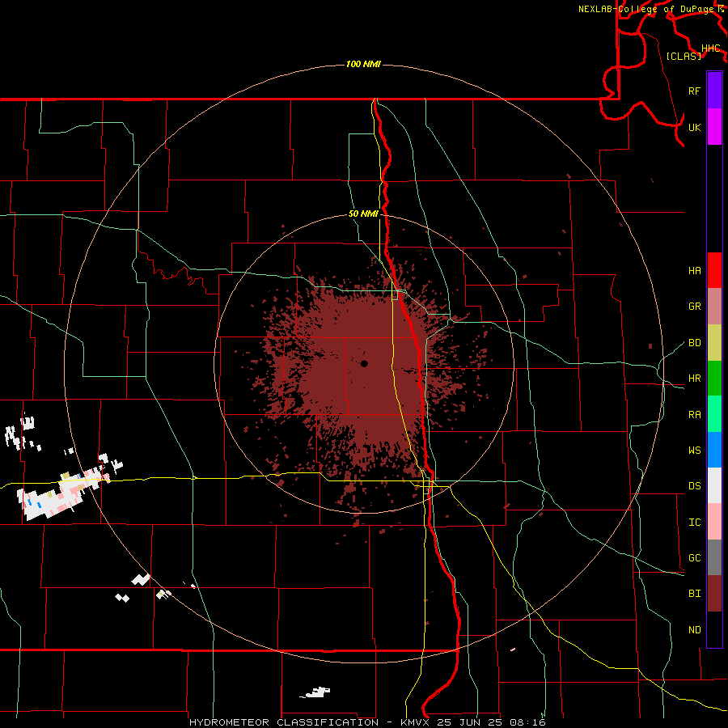Click the brown BI legend swatch
This screenshot has width=728, height=728.
coord(714,594)
